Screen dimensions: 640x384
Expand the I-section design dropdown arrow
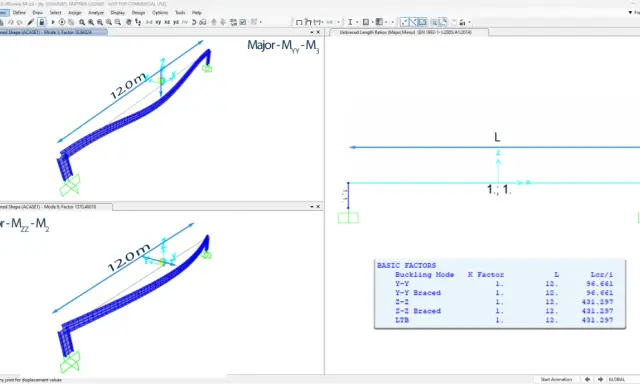coord(357,22)
